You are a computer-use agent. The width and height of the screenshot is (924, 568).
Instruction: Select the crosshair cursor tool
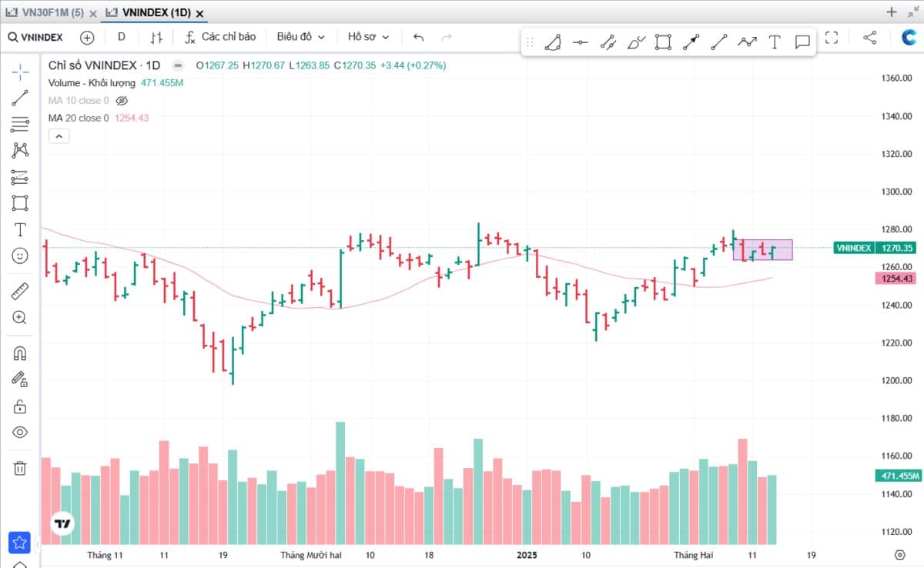pos(20,72)
